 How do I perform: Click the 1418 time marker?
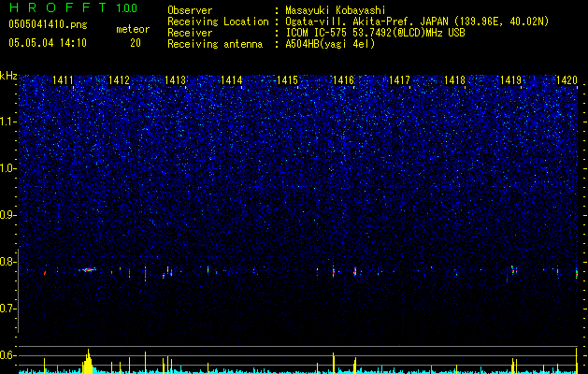[x=455, y=79]
